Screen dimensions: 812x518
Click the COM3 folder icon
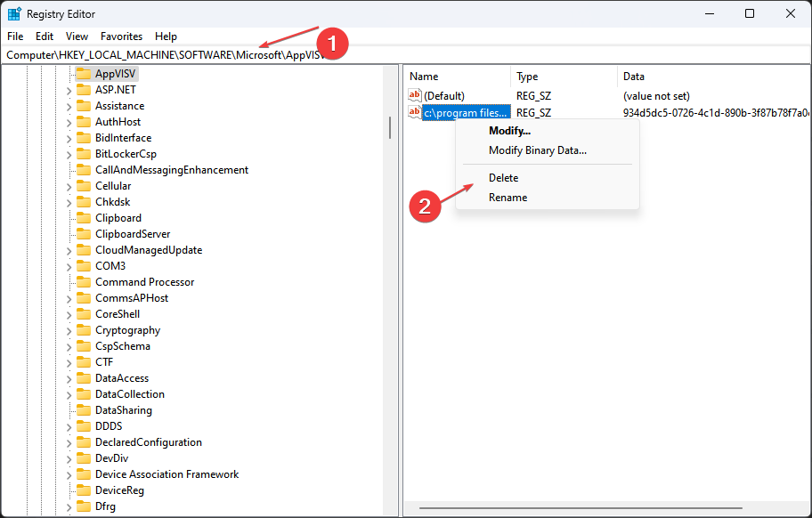coord(84,266)
